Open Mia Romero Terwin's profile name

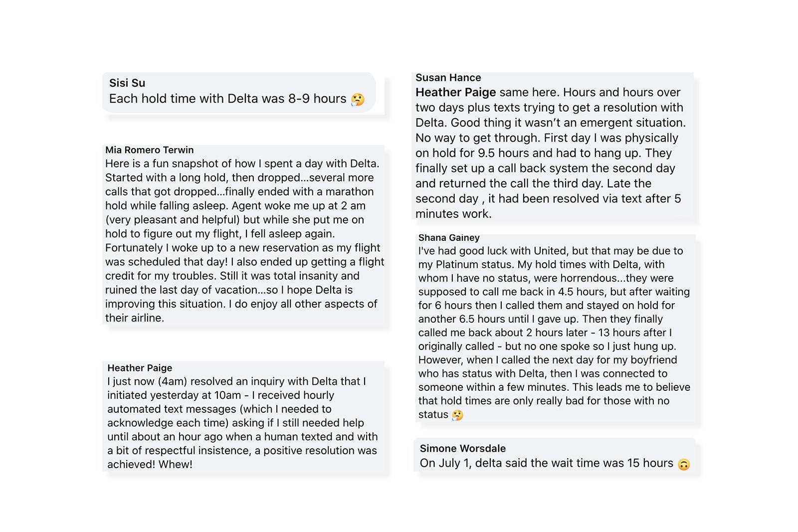149,150
